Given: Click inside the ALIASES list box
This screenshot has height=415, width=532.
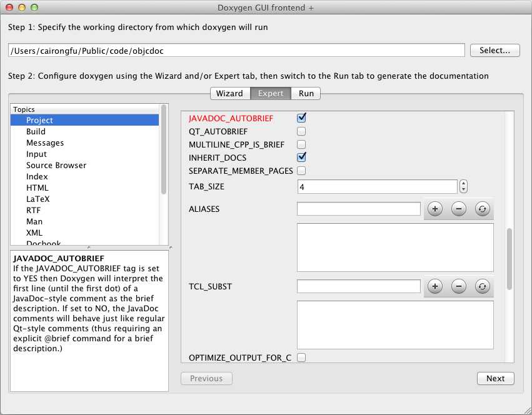Looking at the screenshot, I should (395, 247).
